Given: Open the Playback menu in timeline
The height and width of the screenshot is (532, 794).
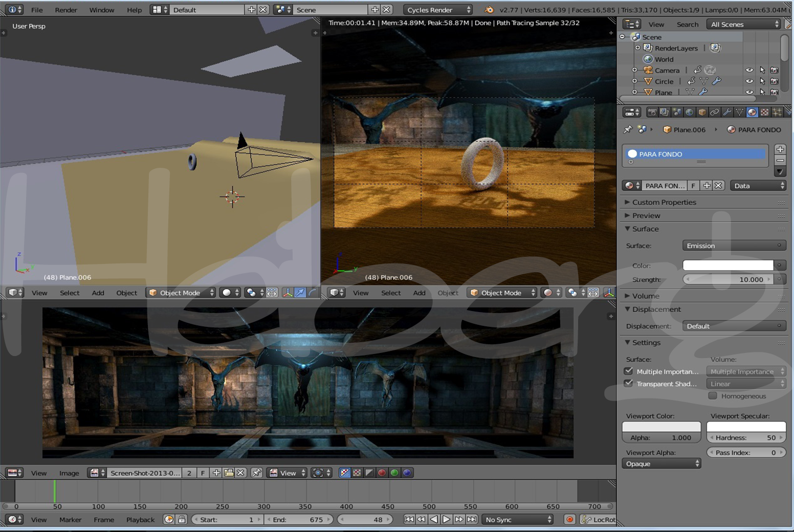Looking at the screenshot, I should pyautogui.click(x=140, y=519).
